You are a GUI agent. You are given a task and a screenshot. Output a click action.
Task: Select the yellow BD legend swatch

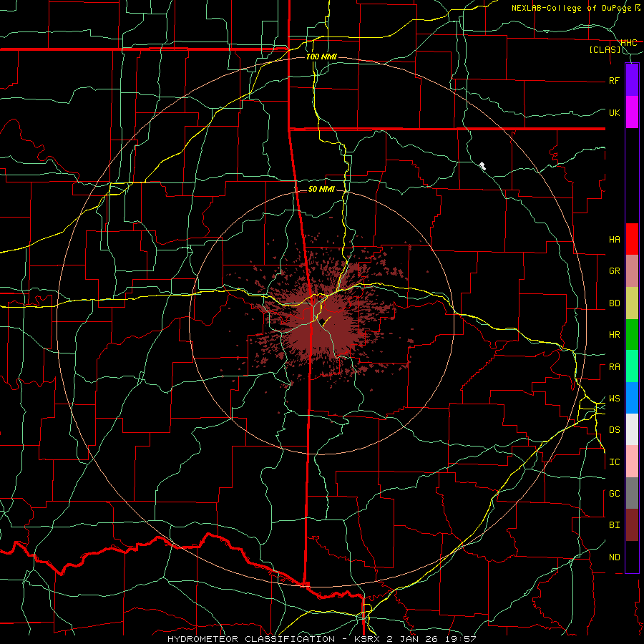[x=632, y=303]
